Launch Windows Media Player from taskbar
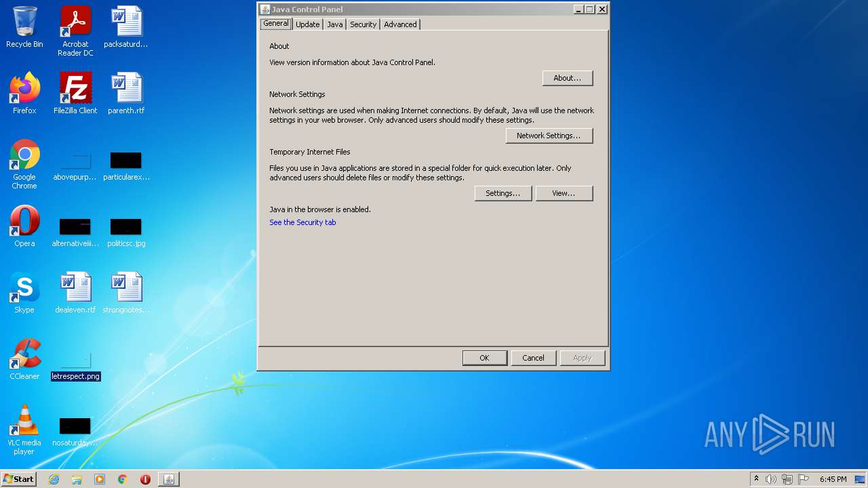 click(100, 479)
